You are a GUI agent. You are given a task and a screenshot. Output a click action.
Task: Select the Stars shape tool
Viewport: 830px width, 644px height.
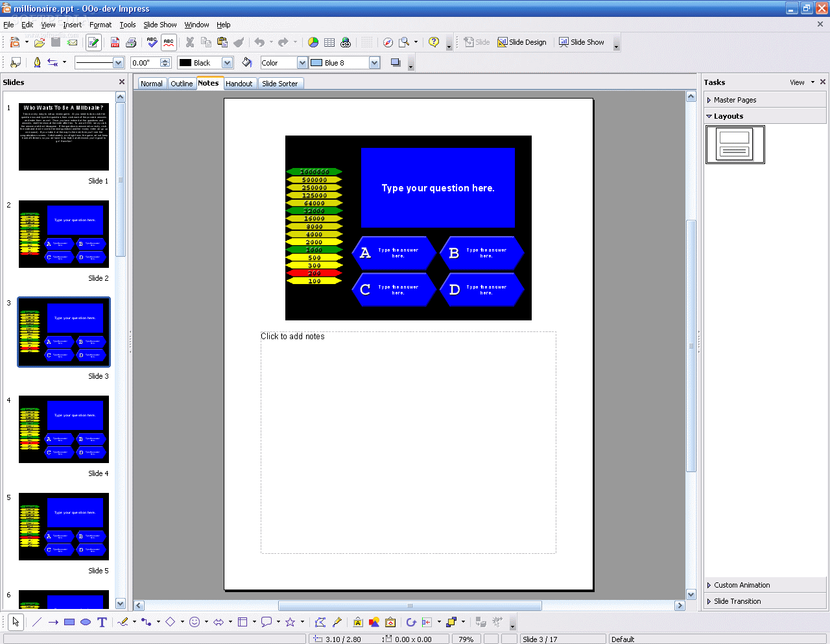(x=290, y=622)
